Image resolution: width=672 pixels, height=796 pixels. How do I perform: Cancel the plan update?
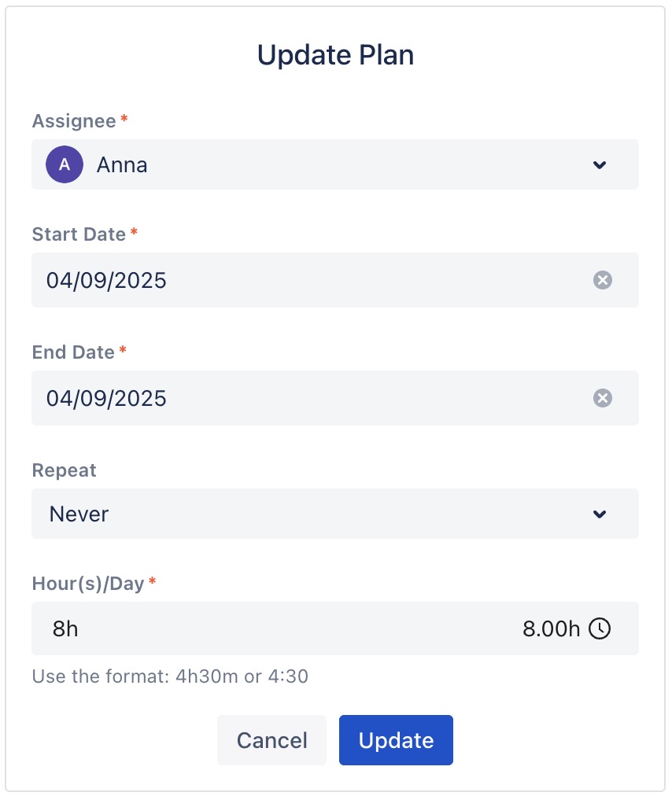(271, 740)
